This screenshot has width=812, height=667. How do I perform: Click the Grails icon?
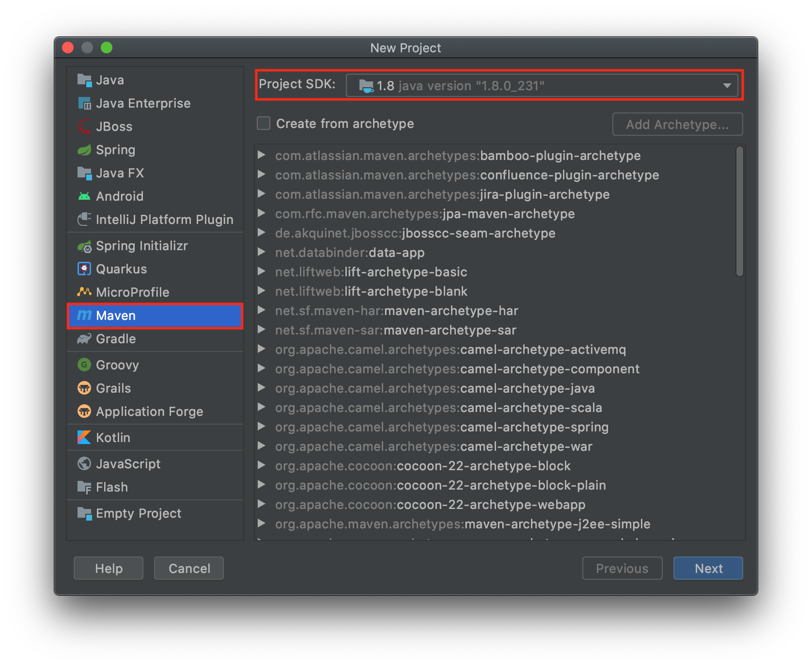pyautogui.click(x=84, y=388)
